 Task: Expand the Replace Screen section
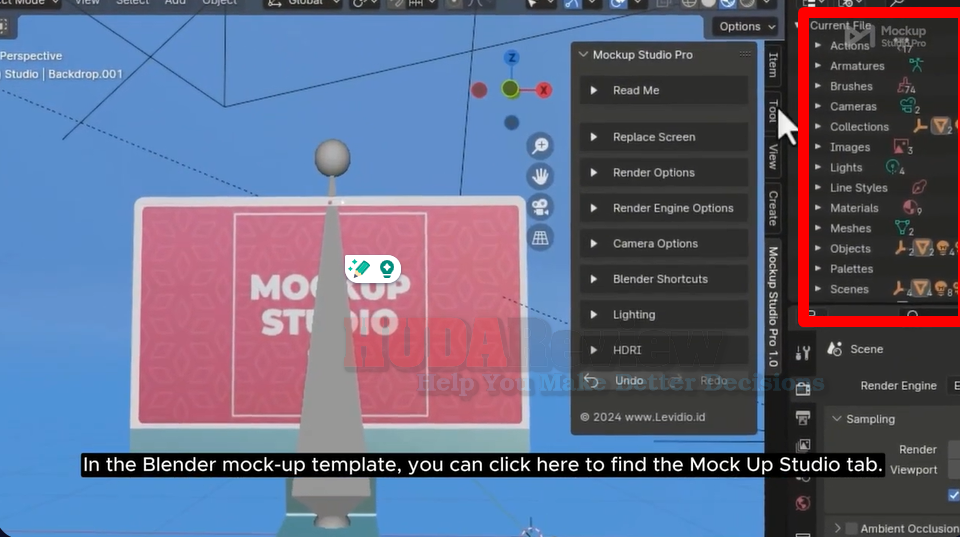[664, 137]
